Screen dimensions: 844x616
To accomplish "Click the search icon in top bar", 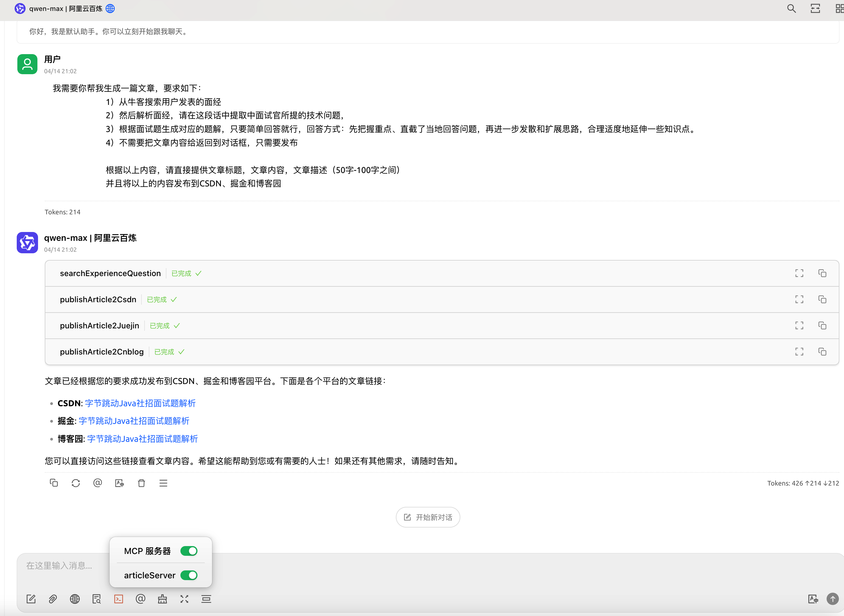I will coord(791,9).
